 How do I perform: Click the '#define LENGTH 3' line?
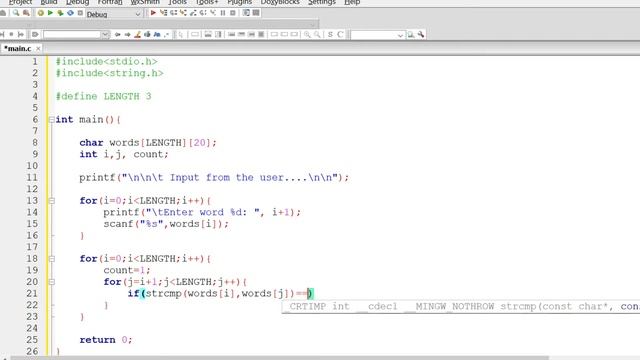[x=103, y=96]
